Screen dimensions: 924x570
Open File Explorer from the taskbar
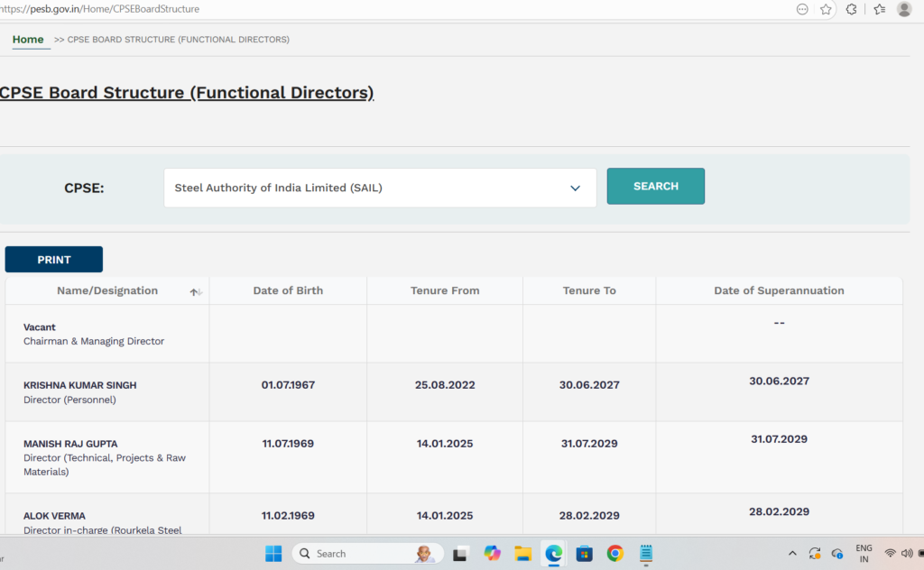pyautogui.click(x=522, y=553)
